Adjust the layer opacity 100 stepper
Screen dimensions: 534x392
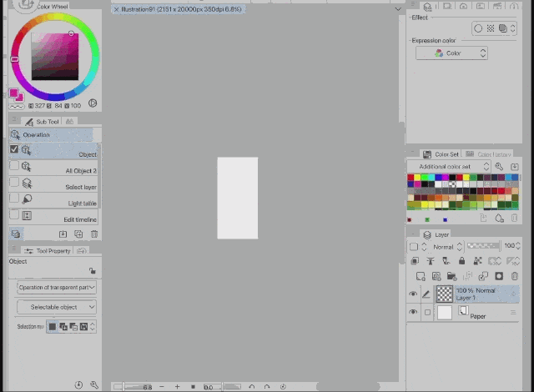pos(518,245)
